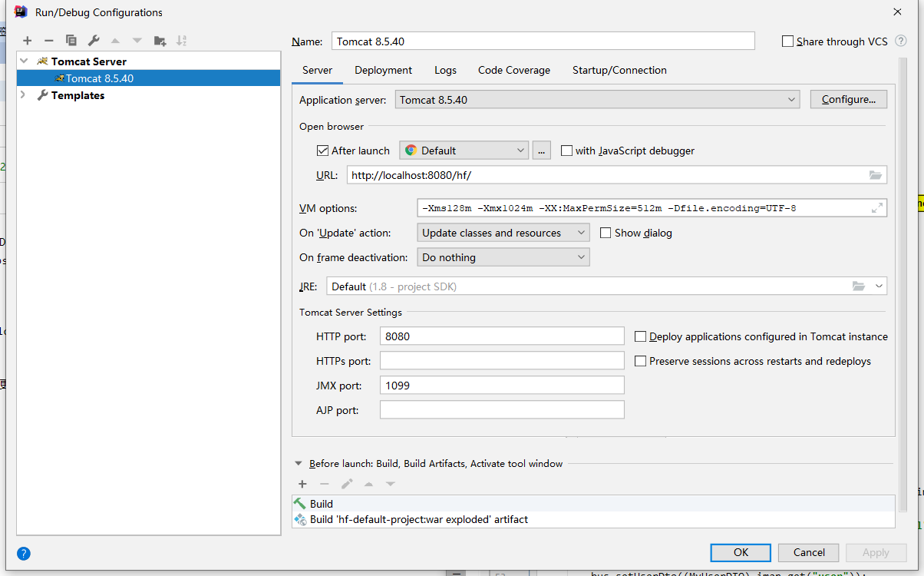Open On 'Update' action dropdown

pyautogui.click(x=503, y=233)
